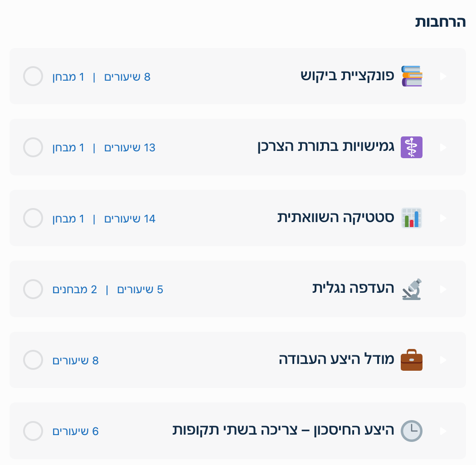Click the clock icon beside היצע החיסכון

(x=412, y=431)
